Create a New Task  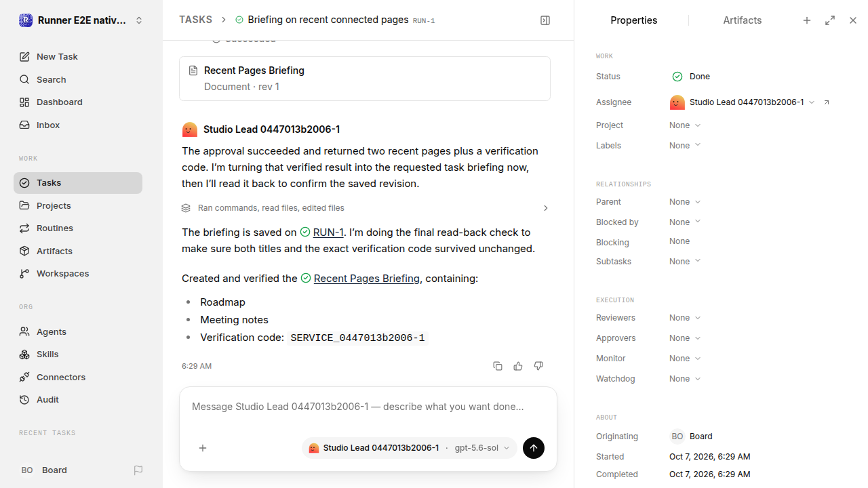click(78, 57)
